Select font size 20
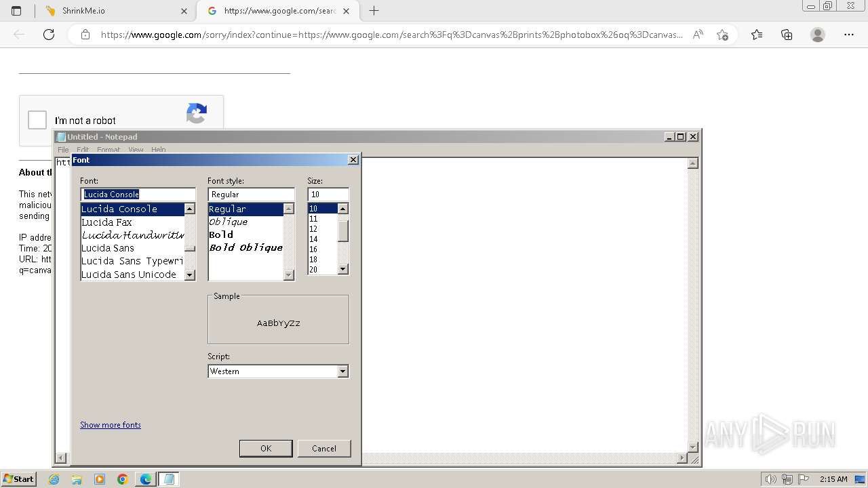This screenshot has width=868, height=488. click(x=322, y=270)
